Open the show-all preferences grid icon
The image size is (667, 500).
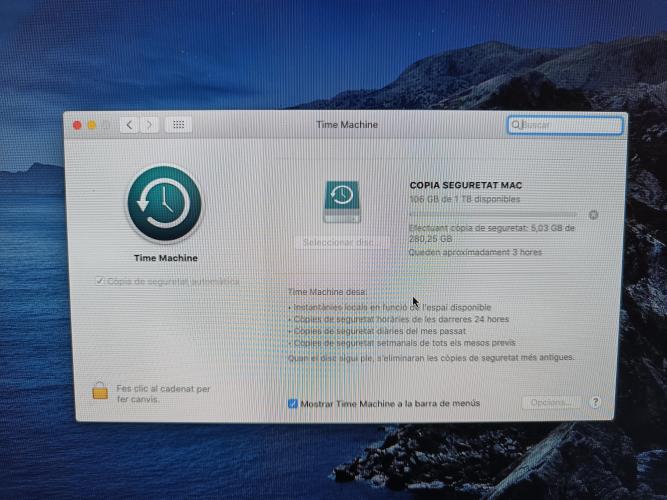pyautogui.click(x=179, y=125)
